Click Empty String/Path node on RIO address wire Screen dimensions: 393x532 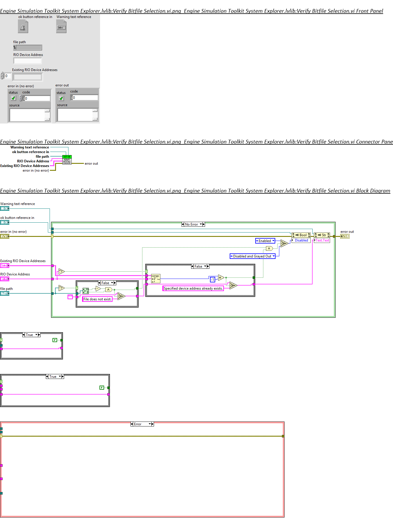pos(61,272)
